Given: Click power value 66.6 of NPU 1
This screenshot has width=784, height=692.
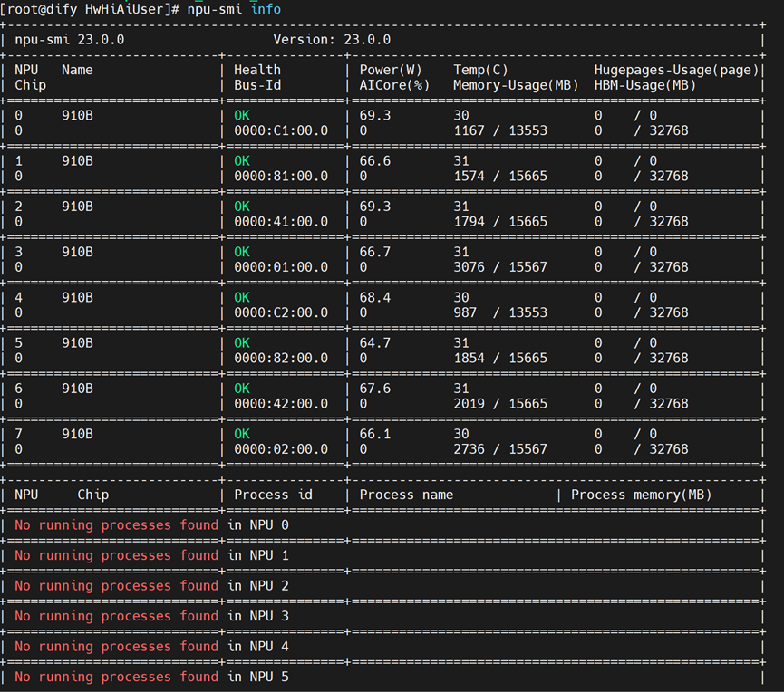Looking at the screenshot, I should (x=375, y=161).
